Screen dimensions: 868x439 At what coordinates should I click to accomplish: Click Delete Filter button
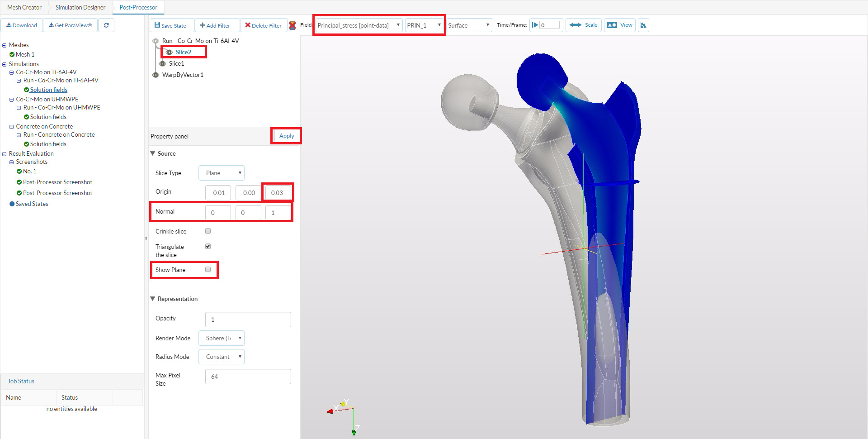coord(263,25)
